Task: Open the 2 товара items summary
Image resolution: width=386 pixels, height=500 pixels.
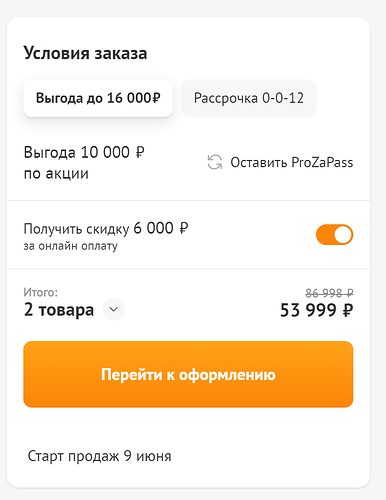Action: 59,310
